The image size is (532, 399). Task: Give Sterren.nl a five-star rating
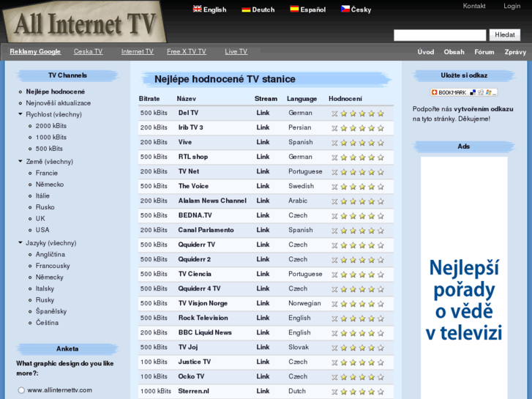coord(381,392)
